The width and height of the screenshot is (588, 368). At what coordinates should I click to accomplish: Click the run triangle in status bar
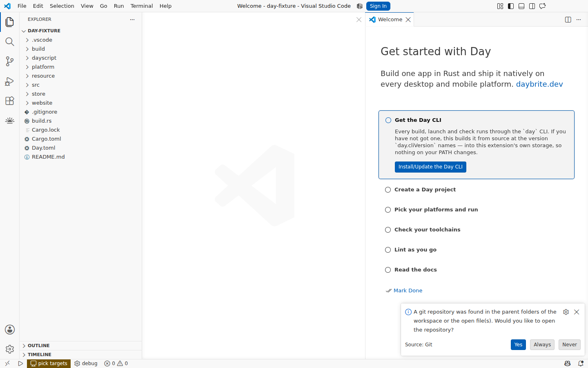20,364
